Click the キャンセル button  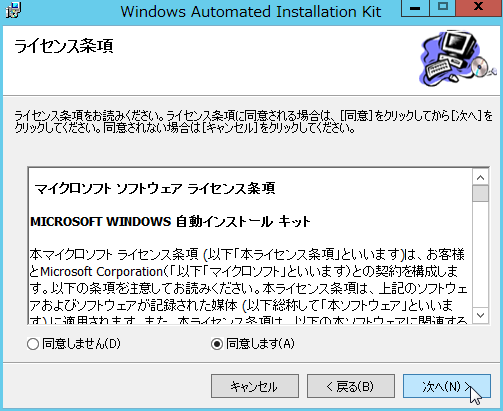255,386
